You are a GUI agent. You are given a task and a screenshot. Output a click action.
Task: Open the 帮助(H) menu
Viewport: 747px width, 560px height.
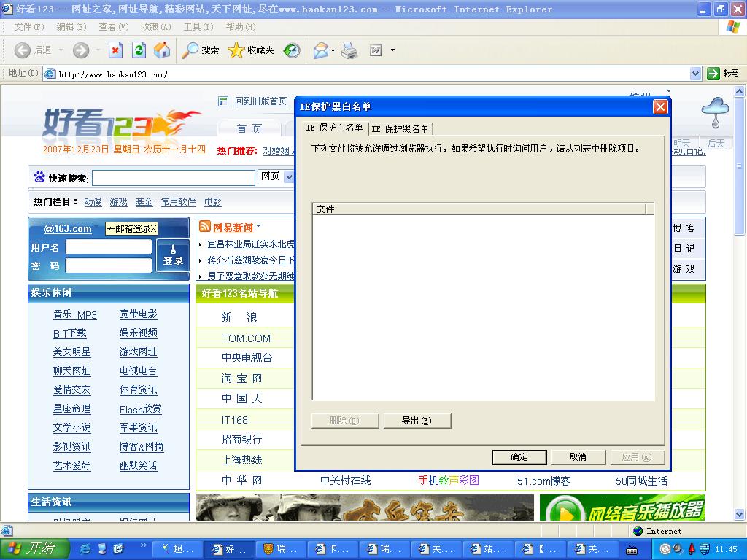(241, 27)
